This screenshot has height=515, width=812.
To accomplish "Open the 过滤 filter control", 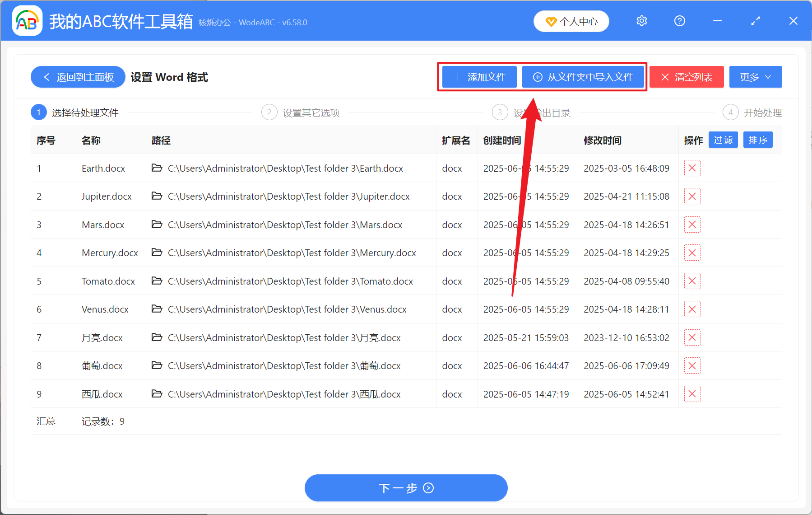I will (723, 140).
